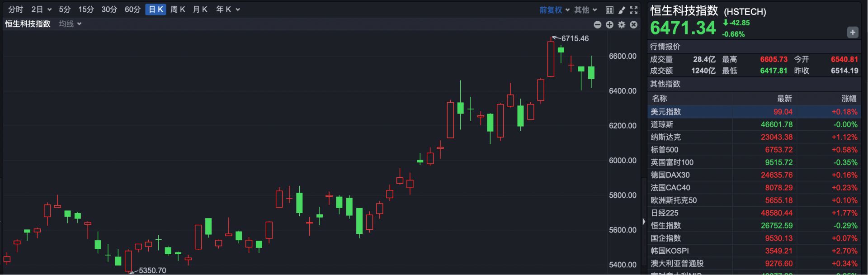This screenshot has width=868, height=275.
Task: Open the 2日 period dropdown
Action: pyautogui.click(x=41, y=9)
